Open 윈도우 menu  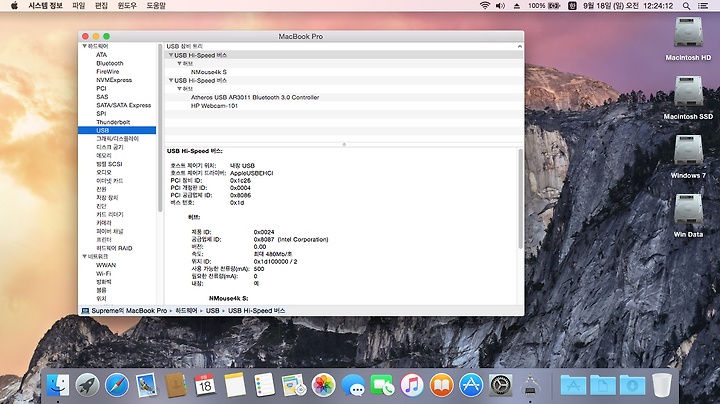click(x=127, y=6)
